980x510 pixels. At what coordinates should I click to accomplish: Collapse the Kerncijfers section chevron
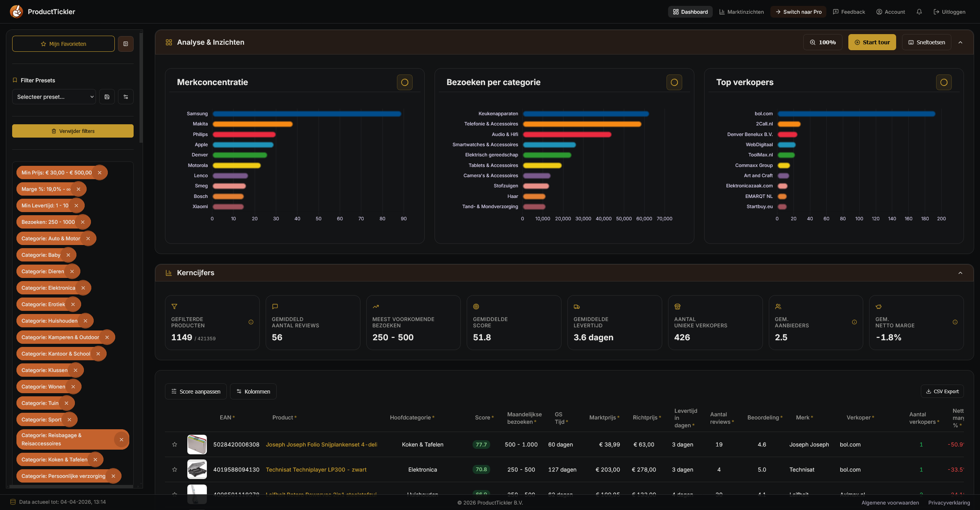coord(960,273)
